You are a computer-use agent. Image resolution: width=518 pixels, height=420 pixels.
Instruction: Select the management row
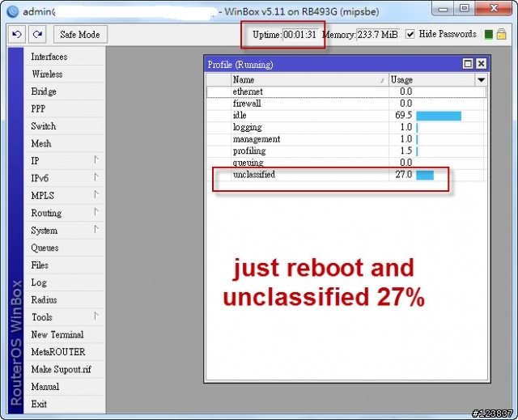point(346,139)
